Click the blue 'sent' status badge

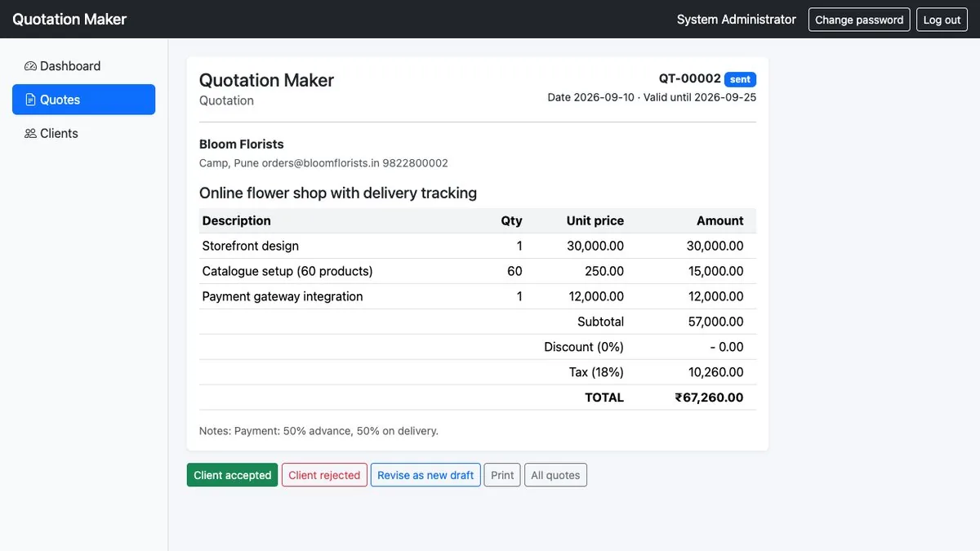[740, 79]
